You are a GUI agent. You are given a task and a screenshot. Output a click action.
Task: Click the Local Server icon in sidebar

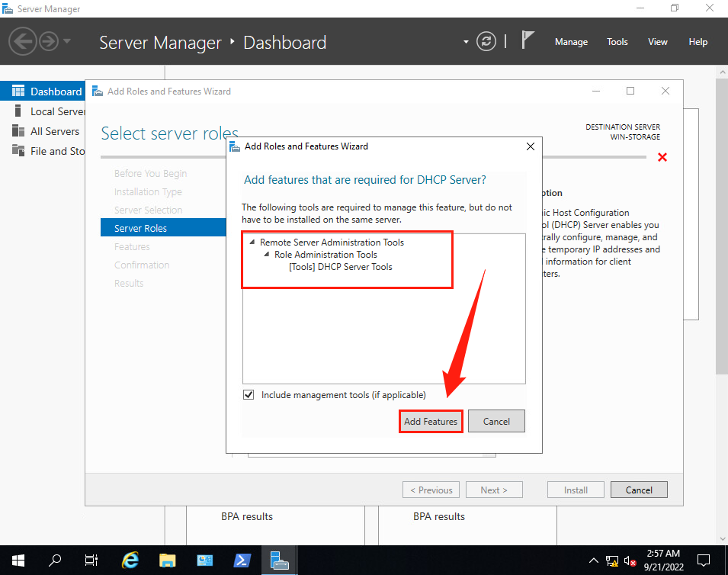pos(18,111)
